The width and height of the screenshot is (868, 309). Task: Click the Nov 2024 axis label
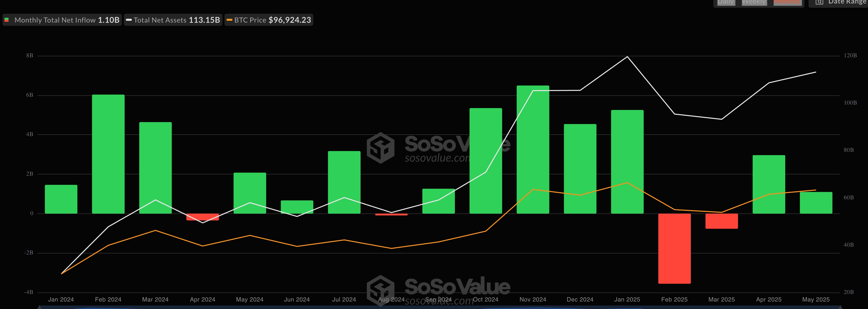(x=533, y=299)
